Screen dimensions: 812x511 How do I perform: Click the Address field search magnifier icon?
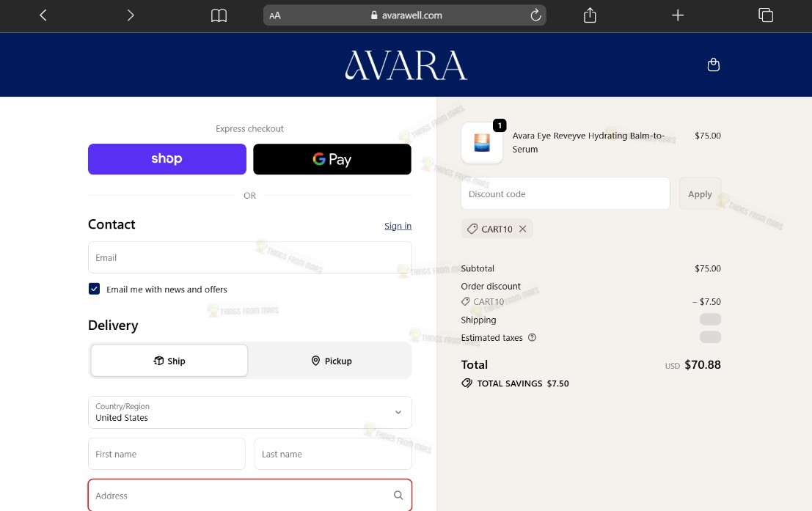[398, 496]
